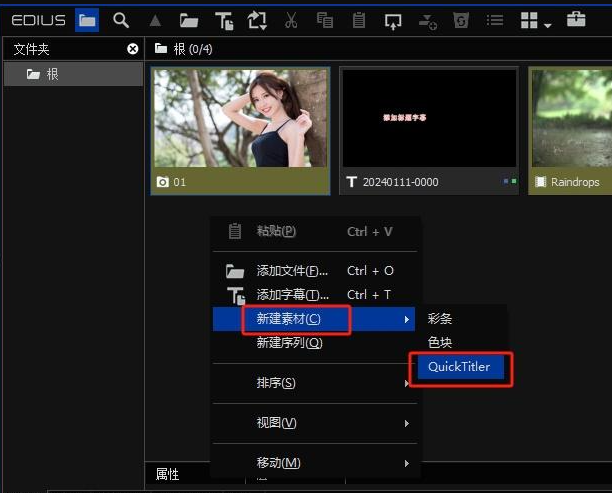Image resolution: width=612 pixels, height=493 pixels.
Task: Select QuickTitler in the submenu
Action: (x=461, y=367)
